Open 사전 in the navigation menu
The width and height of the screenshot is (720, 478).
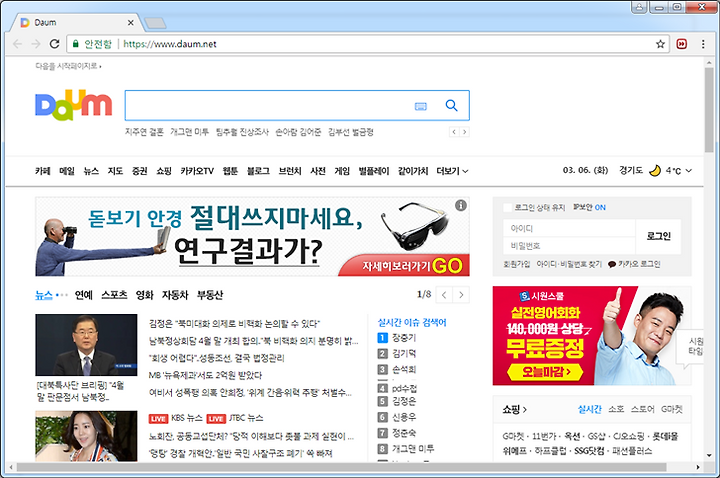[x=318, y=171]
